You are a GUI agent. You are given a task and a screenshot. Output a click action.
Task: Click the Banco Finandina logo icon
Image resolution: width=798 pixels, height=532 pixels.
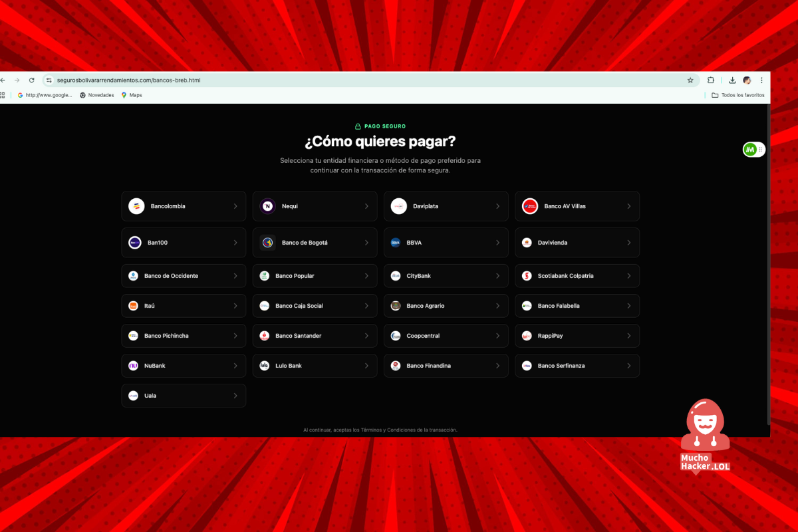pos(396,366)
